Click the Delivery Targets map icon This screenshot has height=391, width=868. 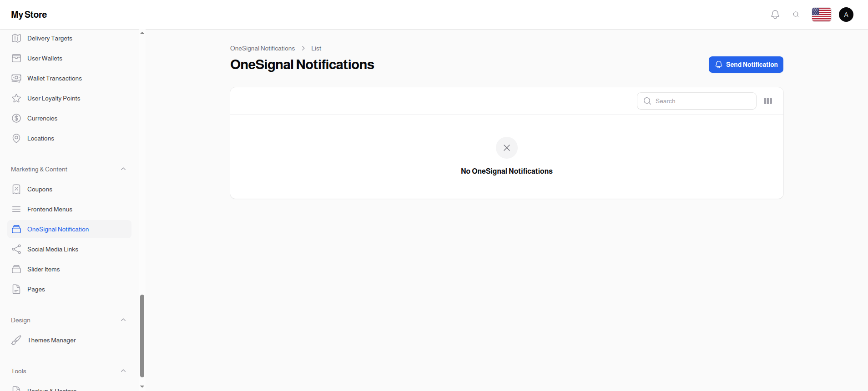click(x=16, y=38)
